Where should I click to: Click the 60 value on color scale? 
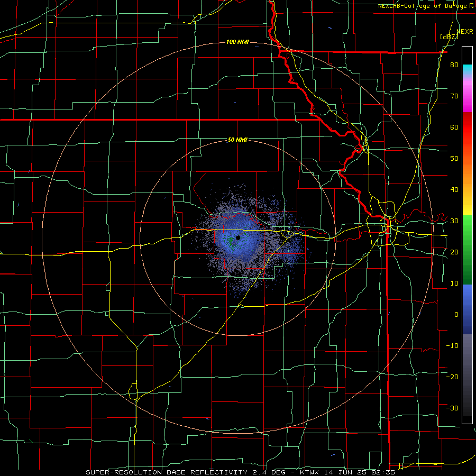(454, 127)
